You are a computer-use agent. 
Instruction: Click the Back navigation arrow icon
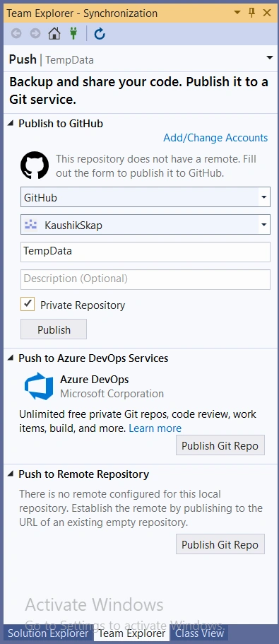click(16, 33)
